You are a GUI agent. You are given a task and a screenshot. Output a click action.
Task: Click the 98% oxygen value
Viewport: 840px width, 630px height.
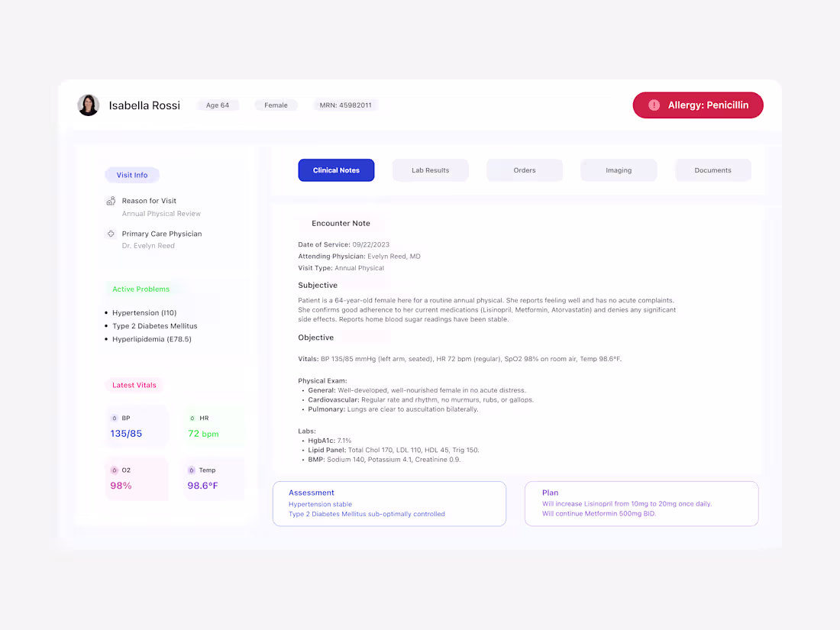(121, 486)
